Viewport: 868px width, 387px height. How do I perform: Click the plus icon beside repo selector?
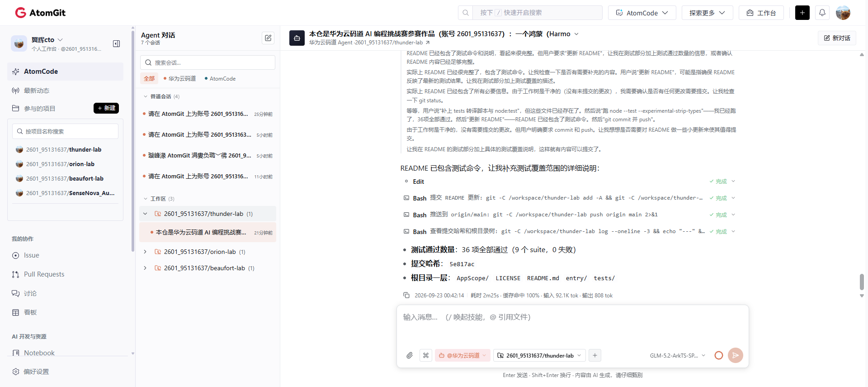pyautogui.click(x=595, y=355)
